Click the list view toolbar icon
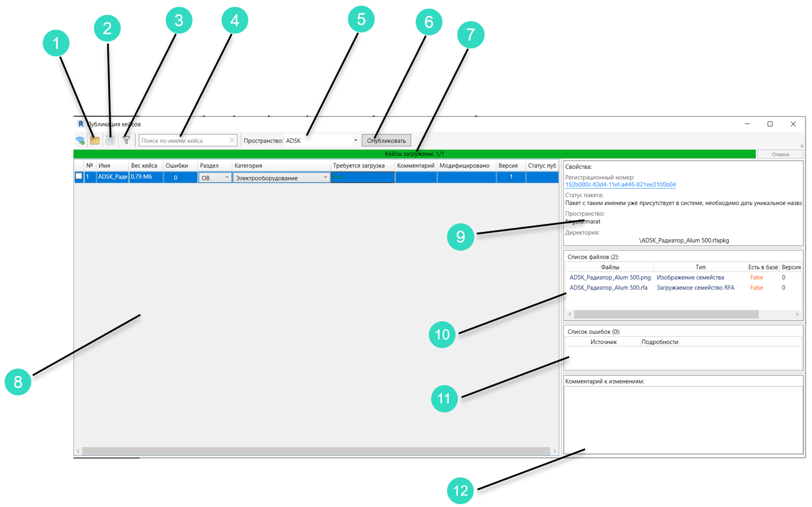This screenshot has height=507, width=812. click(x=110, y=140)
